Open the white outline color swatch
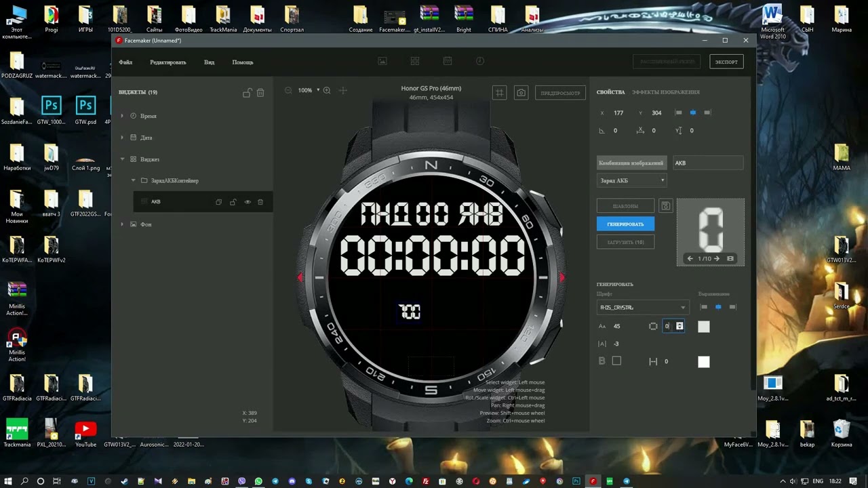The width and height of the screenshot is (868, 488). coord(704,362)
